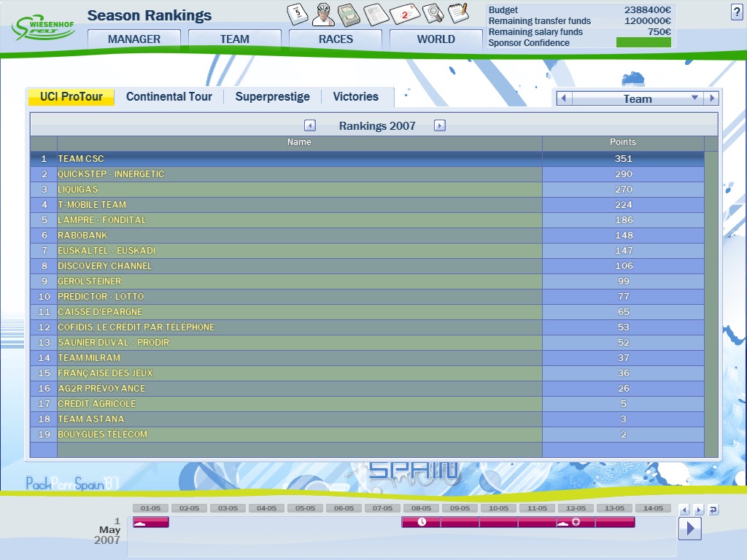Image resolution: width=747 pixels, height=560 pixels.
Task: Advance to next day with play button
Action: (689, 528)
